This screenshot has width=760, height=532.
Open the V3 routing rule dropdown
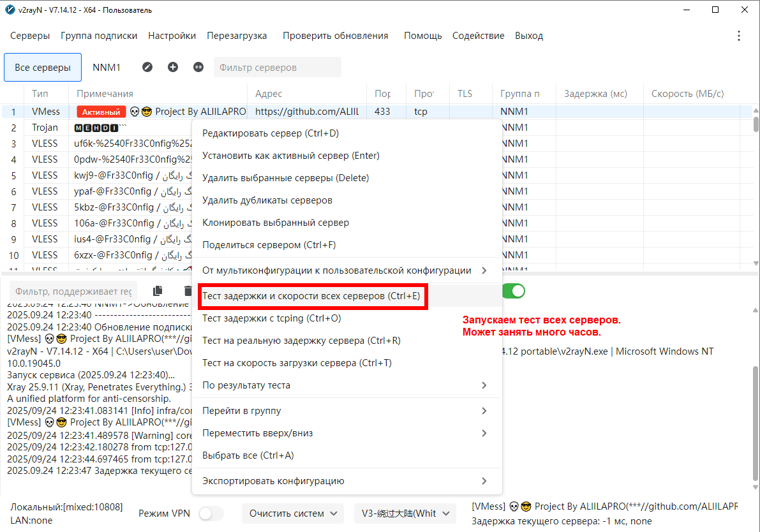click(405, 514)
